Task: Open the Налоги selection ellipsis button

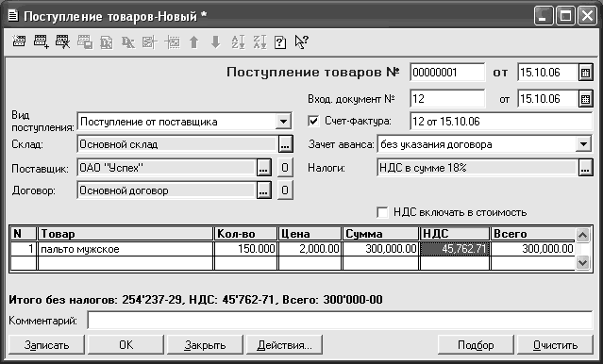Action: pos(585,168)
